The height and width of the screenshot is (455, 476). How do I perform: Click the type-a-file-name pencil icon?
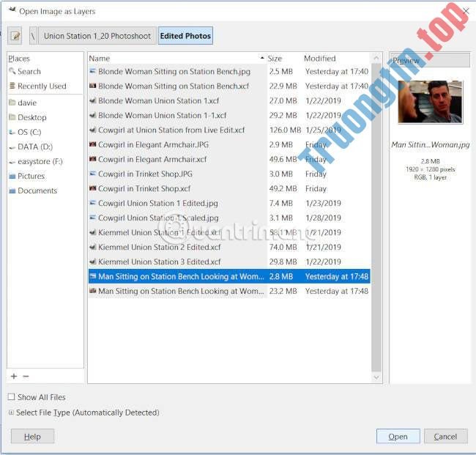click(15, 36)
